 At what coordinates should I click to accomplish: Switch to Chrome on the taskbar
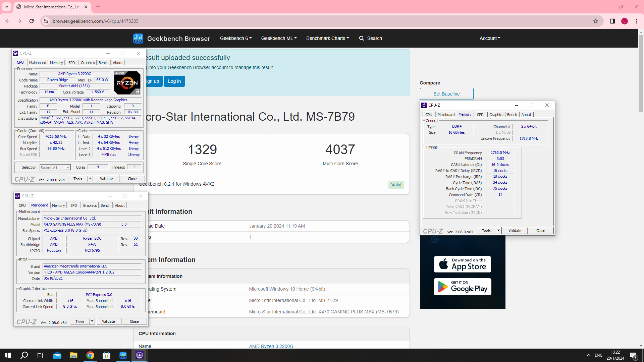click(90, 355)
